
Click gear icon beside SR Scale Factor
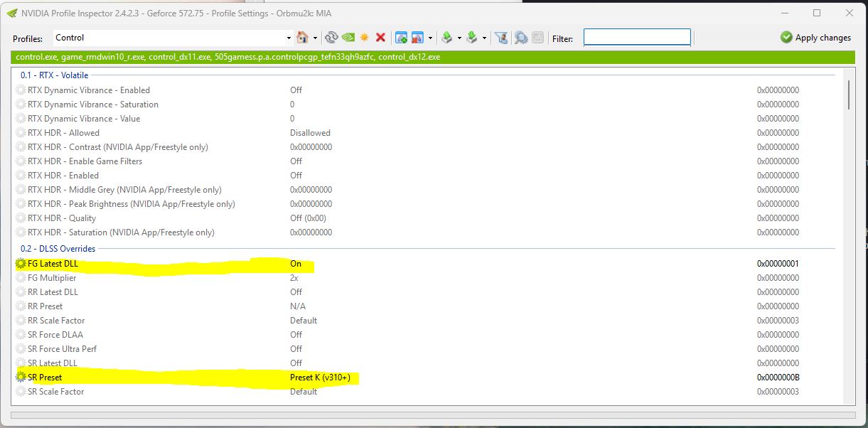(x=21, y=392)
